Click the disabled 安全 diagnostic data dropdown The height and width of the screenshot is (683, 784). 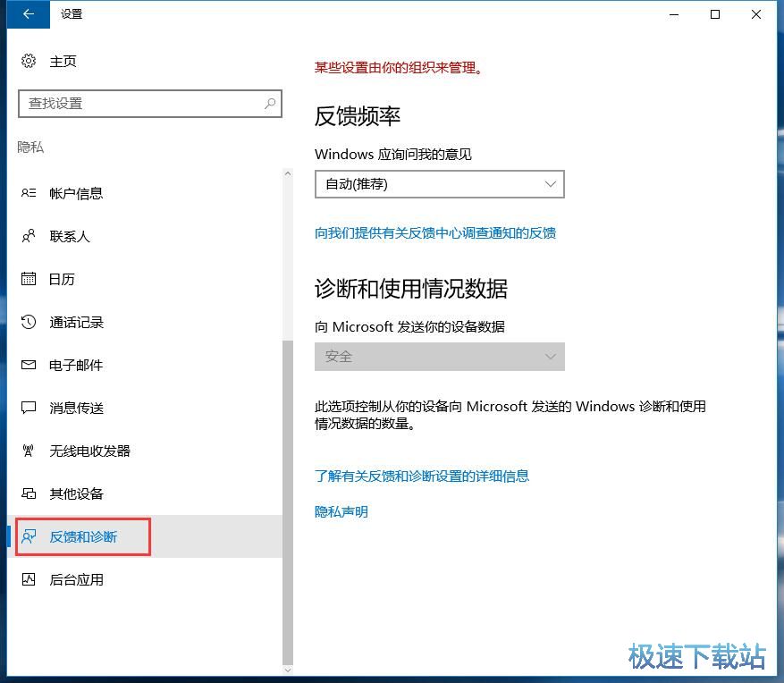tap(440, 357)
